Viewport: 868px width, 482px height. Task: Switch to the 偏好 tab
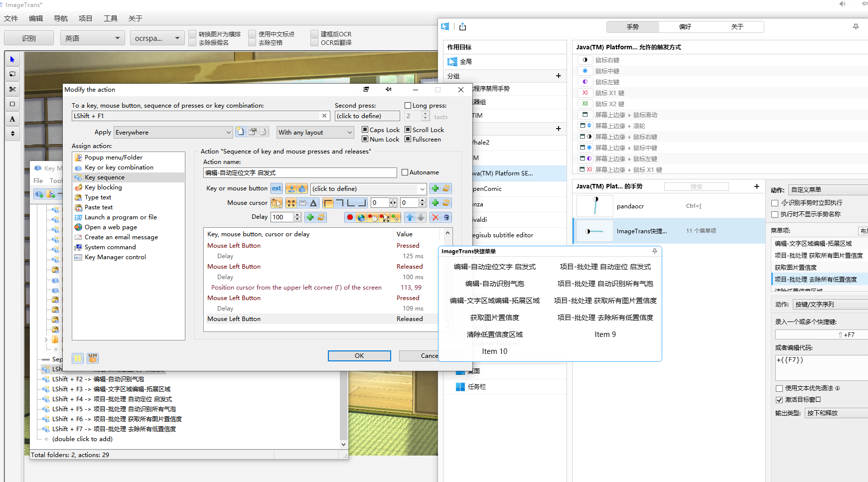(685, 27)
